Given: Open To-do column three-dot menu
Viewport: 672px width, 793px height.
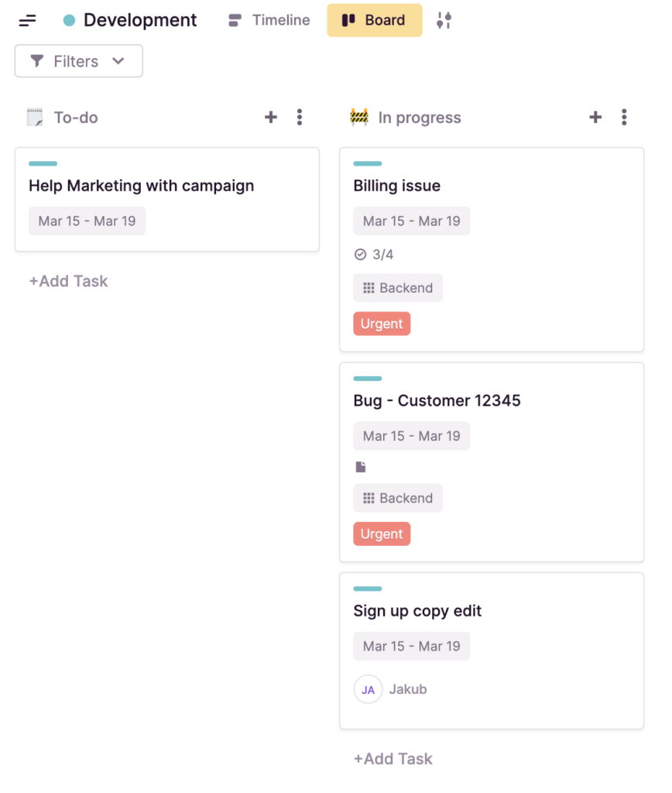Looking at the screenshot, I should tap(300, 118).
